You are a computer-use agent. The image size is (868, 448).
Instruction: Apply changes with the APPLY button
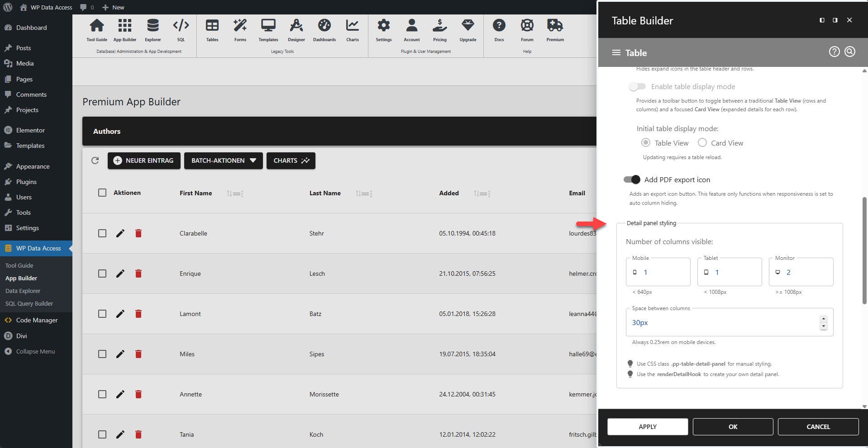(x=648, y=426)
